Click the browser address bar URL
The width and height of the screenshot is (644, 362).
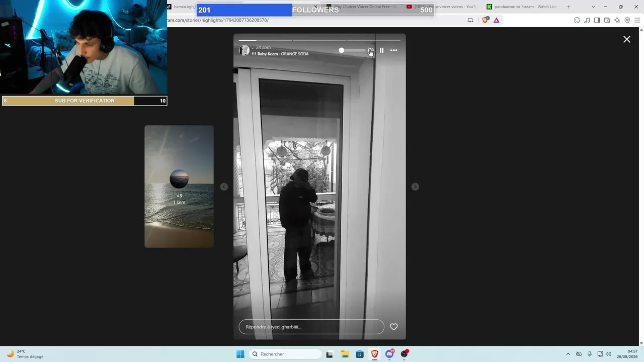(x=218, y=20)
